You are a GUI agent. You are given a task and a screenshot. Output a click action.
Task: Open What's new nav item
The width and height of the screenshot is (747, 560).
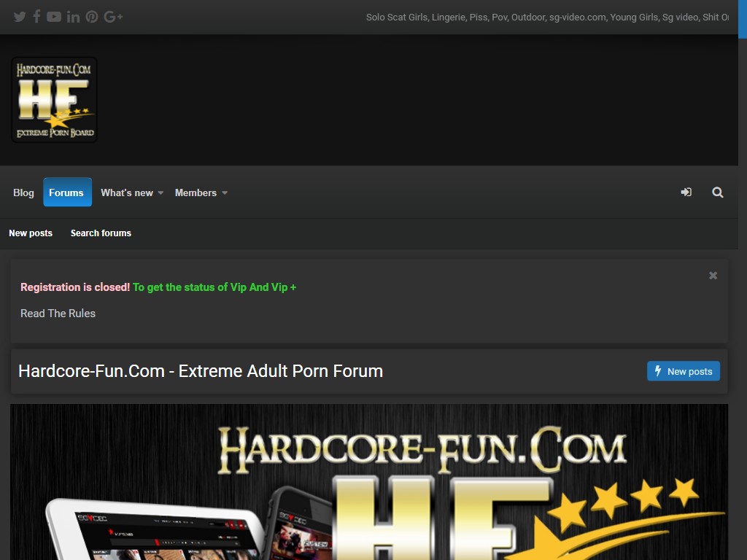tap(127, 192)
